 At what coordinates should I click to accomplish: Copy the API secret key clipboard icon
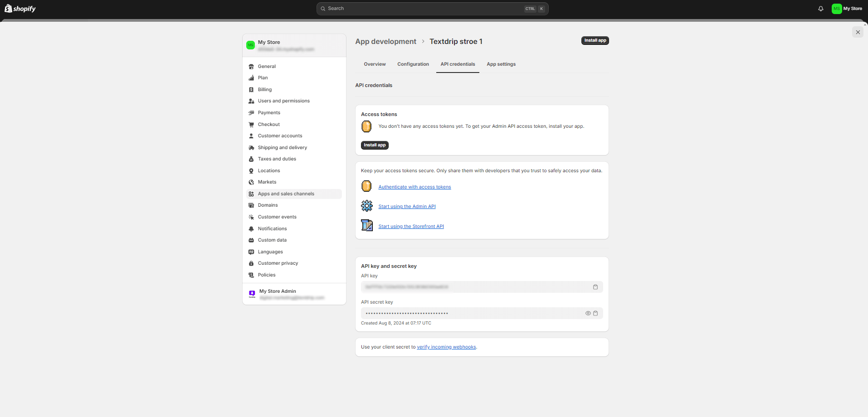pos(595,313)
